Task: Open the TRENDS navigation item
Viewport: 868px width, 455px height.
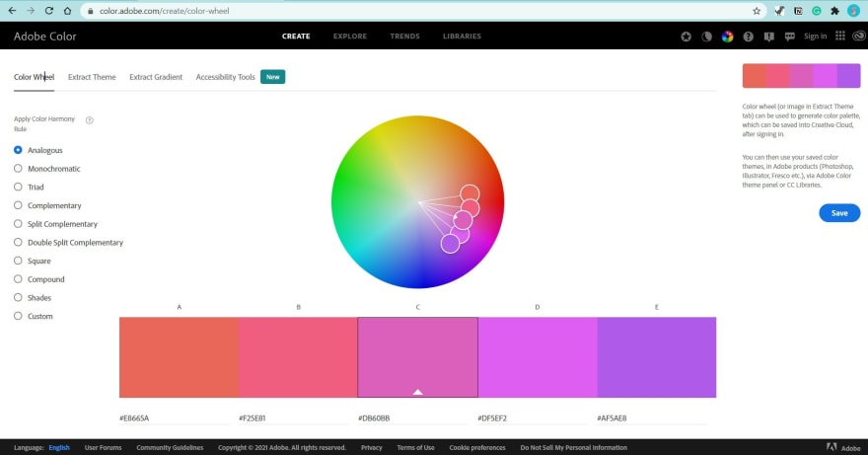Action: point(404,36)
